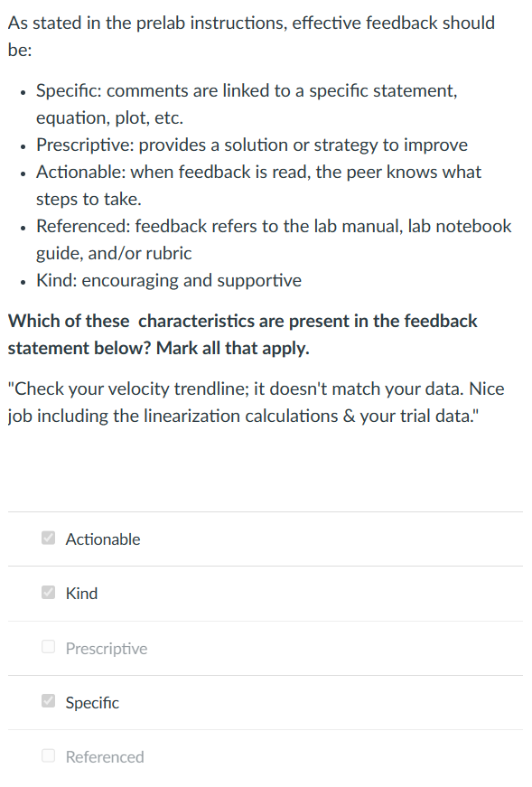Click the Referenced option label
532x787 pixels.
(x=103, y=756)
